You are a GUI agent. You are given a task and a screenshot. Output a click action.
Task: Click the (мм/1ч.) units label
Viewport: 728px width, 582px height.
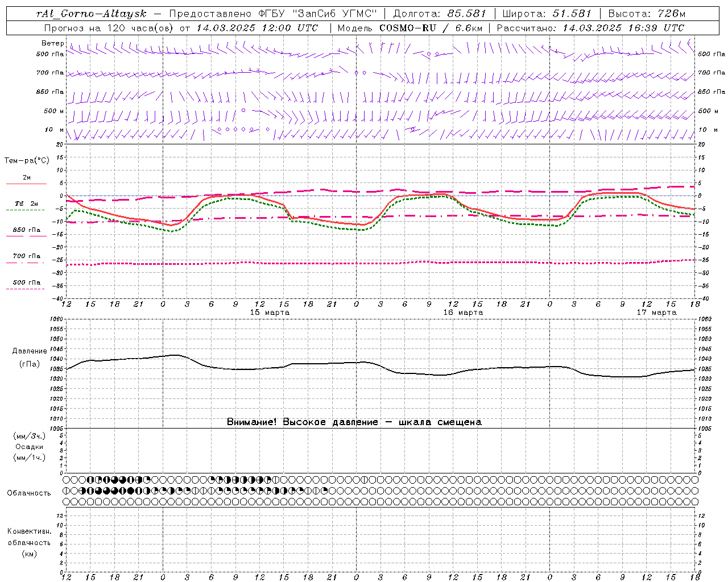point(29,458)
